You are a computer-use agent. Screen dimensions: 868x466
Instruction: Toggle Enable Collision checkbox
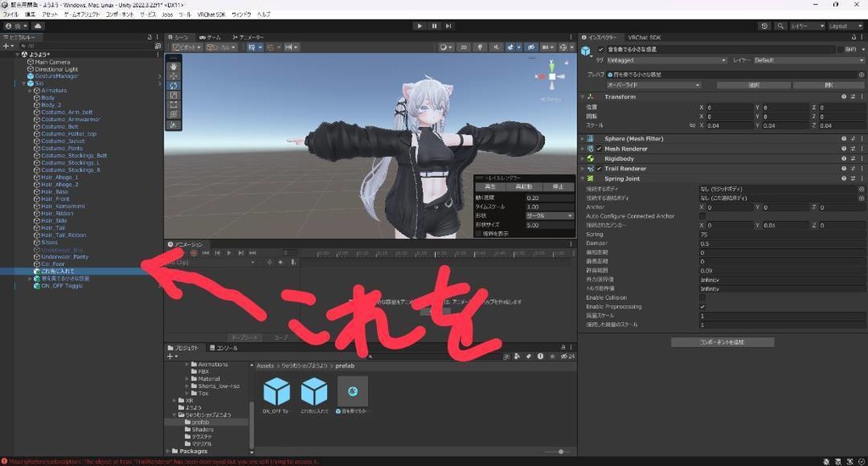(x=703, y=297)
